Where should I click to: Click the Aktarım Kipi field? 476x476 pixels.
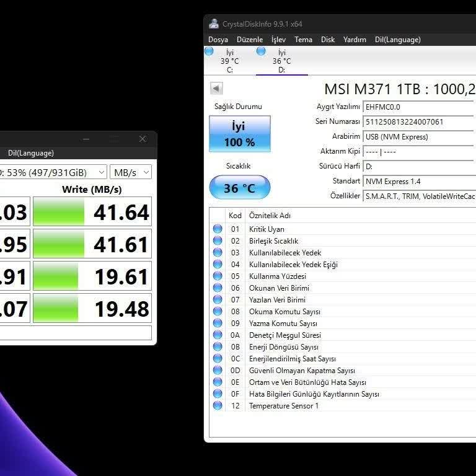[x=420, y=152]
